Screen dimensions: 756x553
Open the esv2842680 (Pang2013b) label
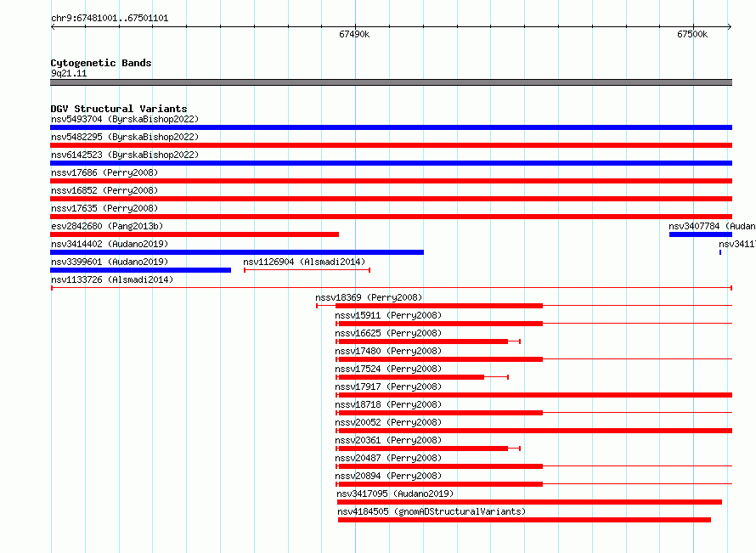pyautogui.click(x=107, y=226)
